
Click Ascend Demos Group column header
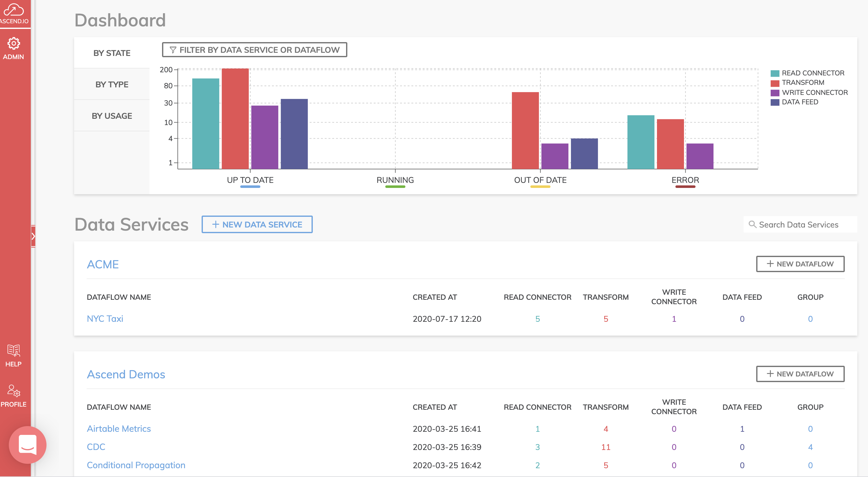pos(811,407)
